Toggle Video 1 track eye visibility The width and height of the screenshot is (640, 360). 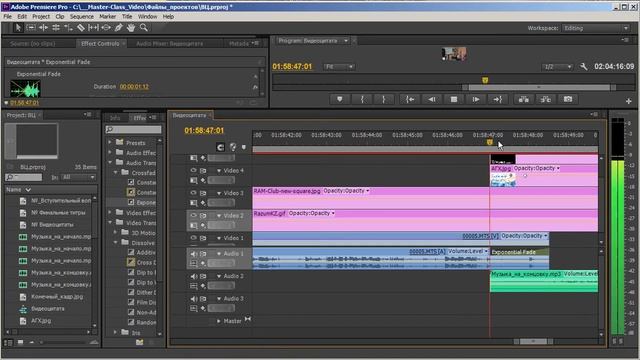pyautogui.click(x=193, y=238)
